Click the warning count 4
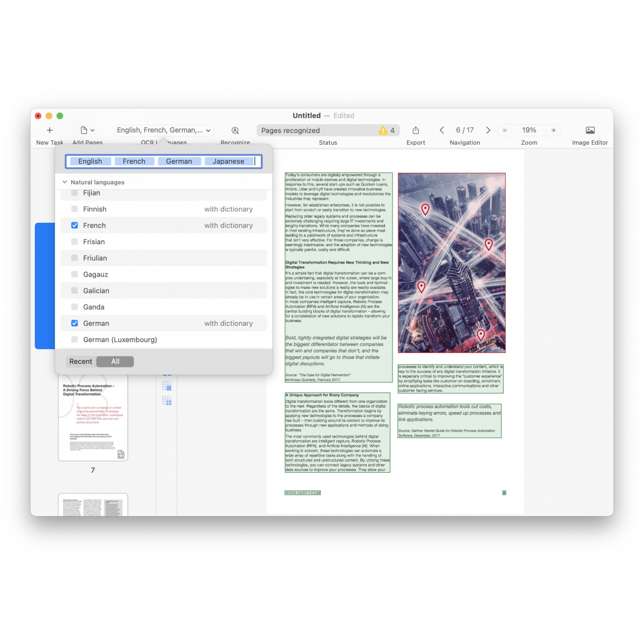Viewport: 644px width, 644px height. [x=392, y=131]
